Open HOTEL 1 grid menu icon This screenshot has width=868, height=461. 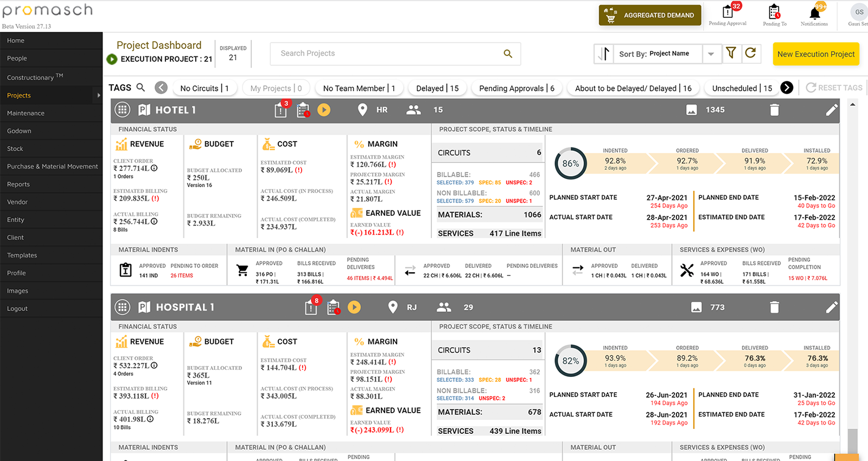(123, 110)
